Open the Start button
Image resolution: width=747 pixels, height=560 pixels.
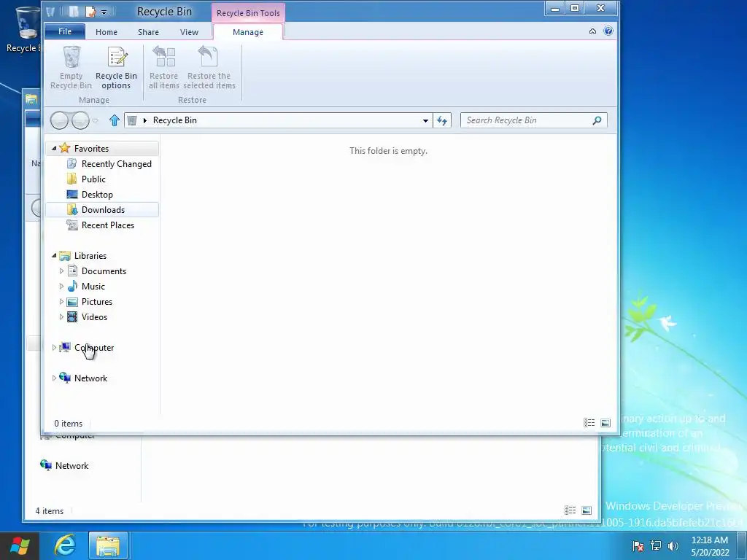(20, 545)
